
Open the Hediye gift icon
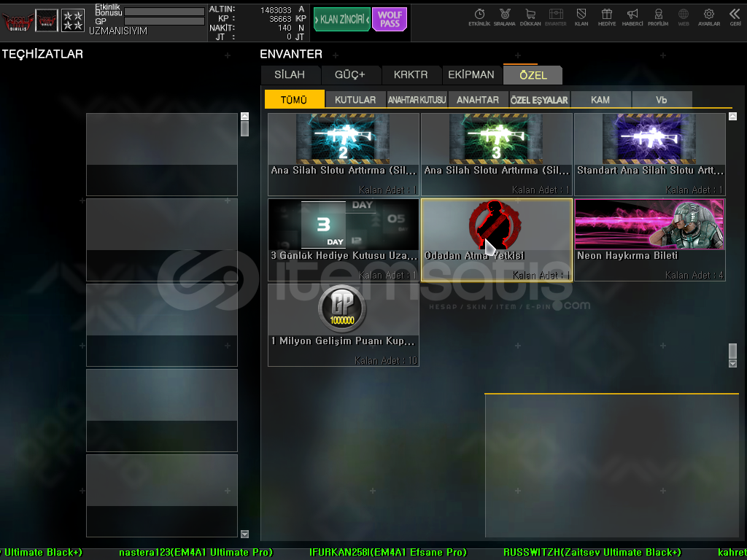[x=607, y=17]
